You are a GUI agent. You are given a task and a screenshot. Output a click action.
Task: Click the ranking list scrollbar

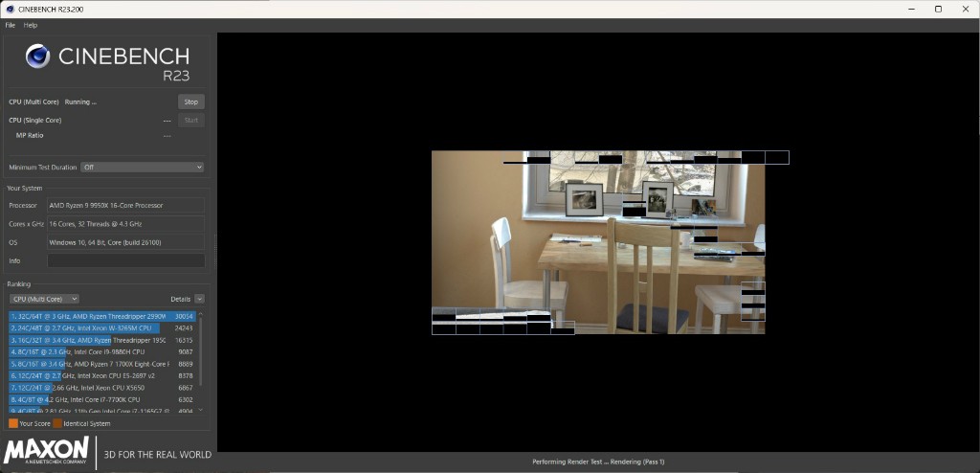coord(200,352)
